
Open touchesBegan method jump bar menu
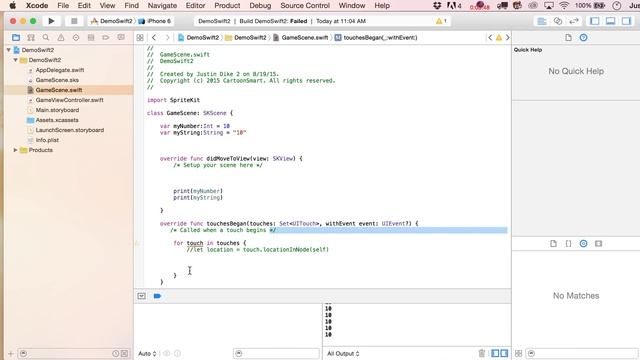click(376, 38)
